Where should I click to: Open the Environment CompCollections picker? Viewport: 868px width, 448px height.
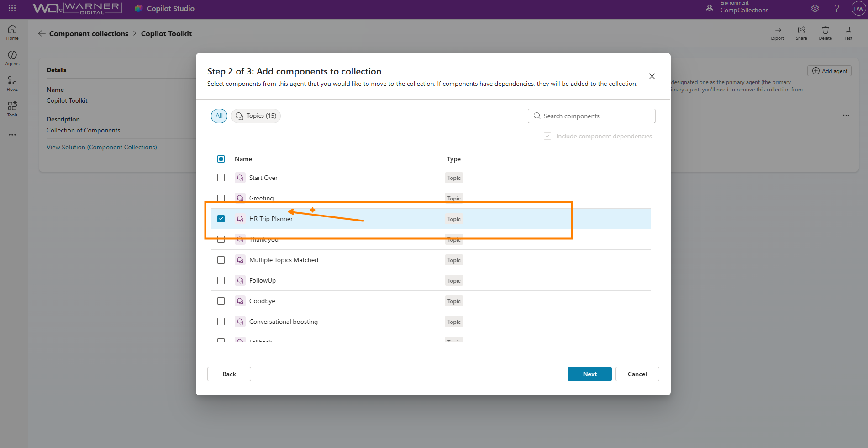pyautogui.click(x=738, y=8)
